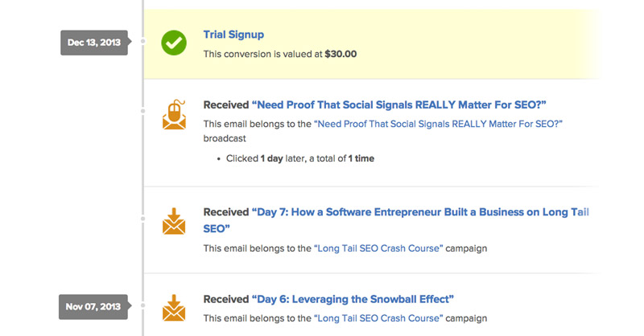Screen dimensions: 644x336
Task: Click the timeline dot beside Day 6 email
Action: pos(143,305)
